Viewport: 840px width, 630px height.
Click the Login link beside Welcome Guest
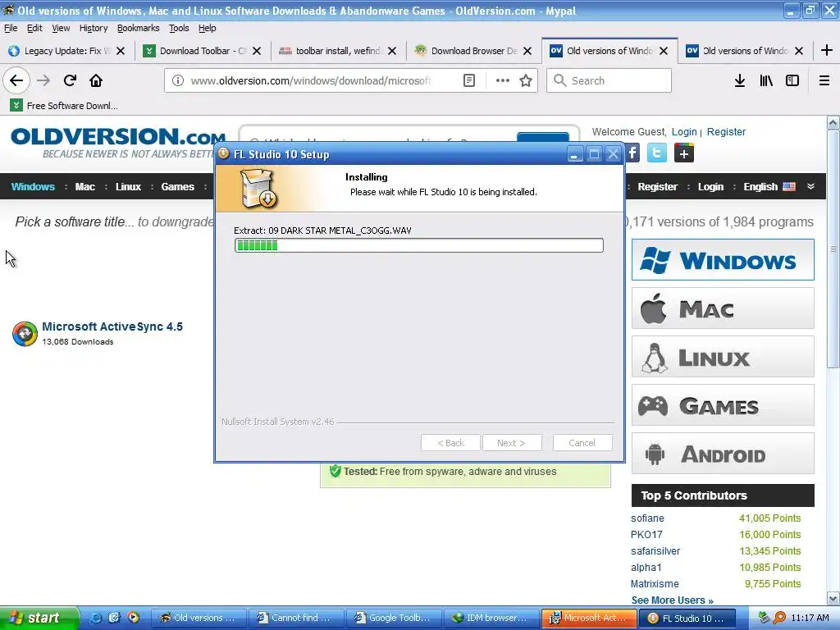pyautogui.click(x=684, y=132)
